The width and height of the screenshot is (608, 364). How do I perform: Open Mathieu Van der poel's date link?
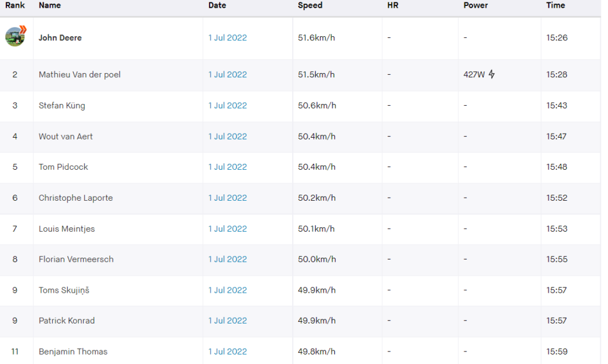(x=227, y=74)
